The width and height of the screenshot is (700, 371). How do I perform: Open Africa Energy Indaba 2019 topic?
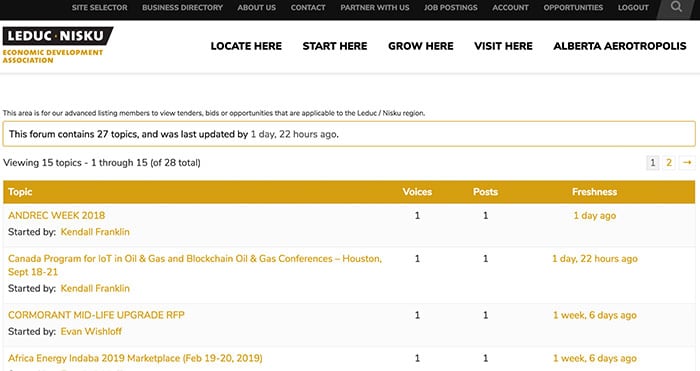point(135,358)
